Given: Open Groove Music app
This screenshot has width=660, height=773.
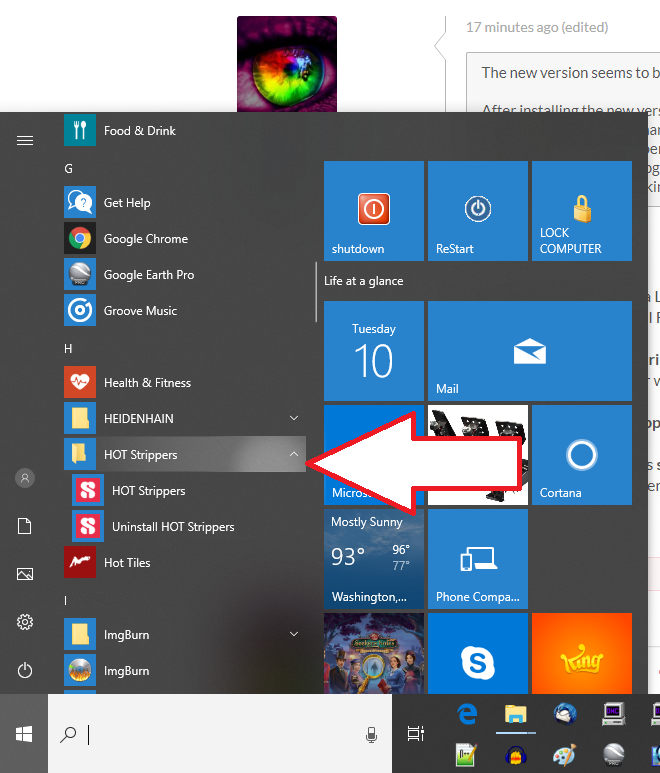Looking at the screenshot, I should point(184,311).
